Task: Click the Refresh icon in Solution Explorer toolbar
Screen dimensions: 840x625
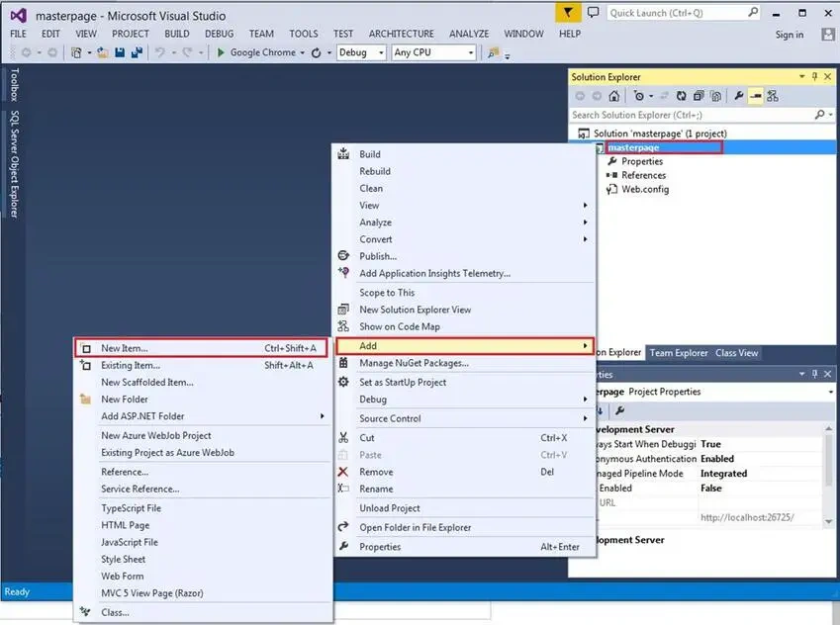Action: [681, 96]
